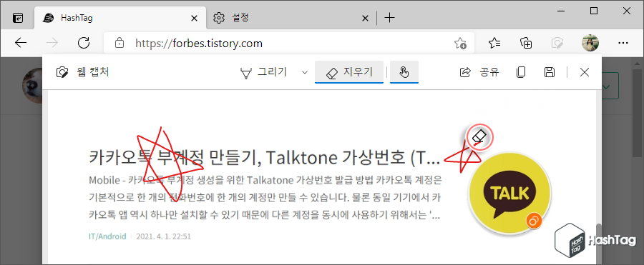644x265 pixels.
Task: Close the web capture panel
Action: [x=585, y=73]
